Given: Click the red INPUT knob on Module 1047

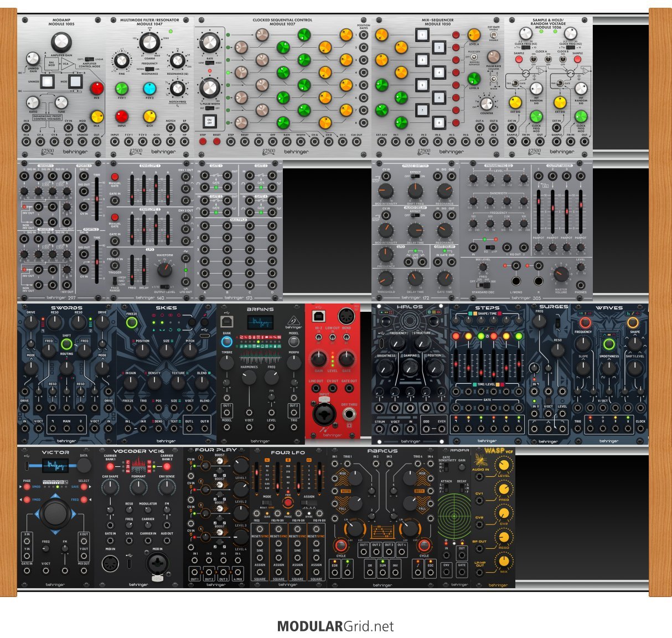Looking at the screenshot, I should point(121,116).
